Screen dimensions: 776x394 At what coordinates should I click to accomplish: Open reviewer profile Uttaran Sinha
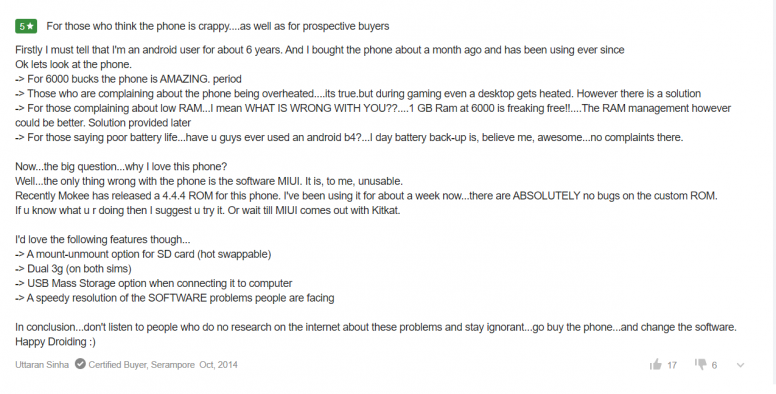pyautogui.click(x=42, y=365)
